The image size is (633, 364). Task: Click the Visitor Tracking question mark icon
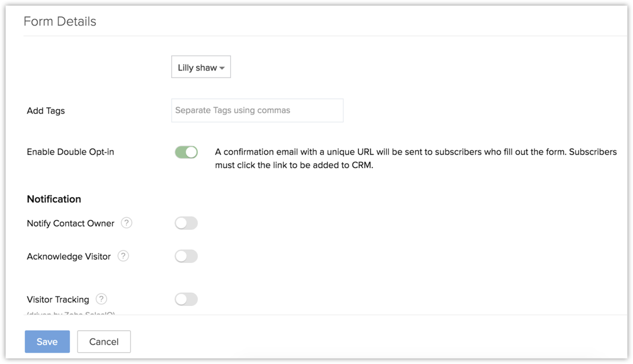click(x=101, y=299)
